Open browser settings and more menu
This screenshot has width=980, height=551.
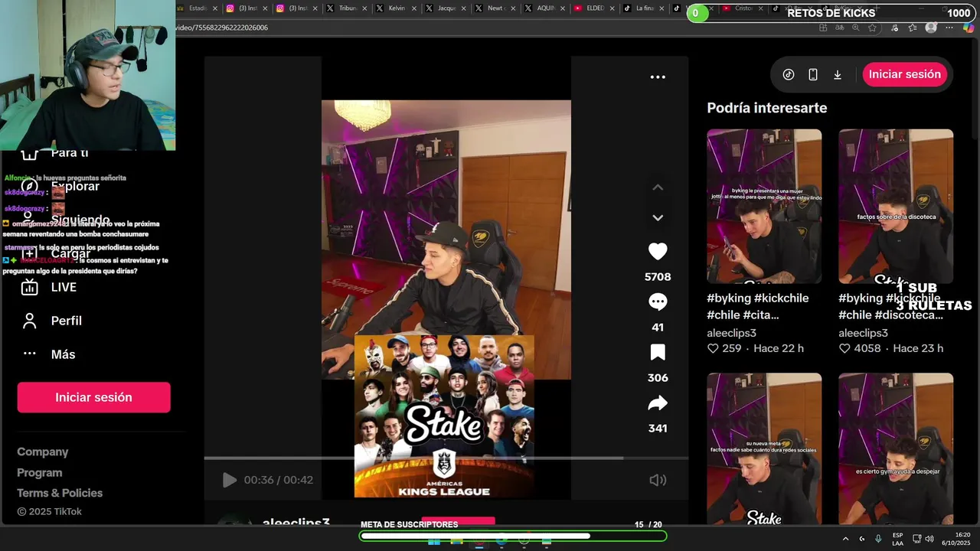click(949, 28)
